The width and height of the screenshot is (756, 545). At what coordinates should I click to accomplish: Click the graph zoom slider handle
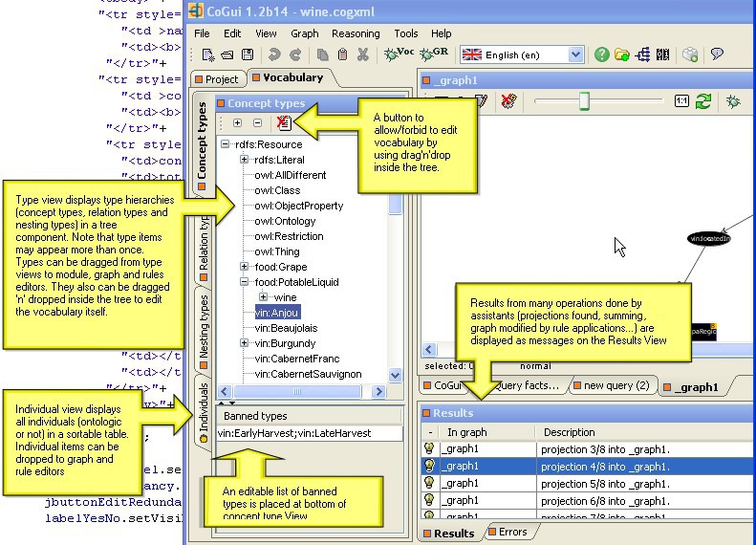[584, 101]
